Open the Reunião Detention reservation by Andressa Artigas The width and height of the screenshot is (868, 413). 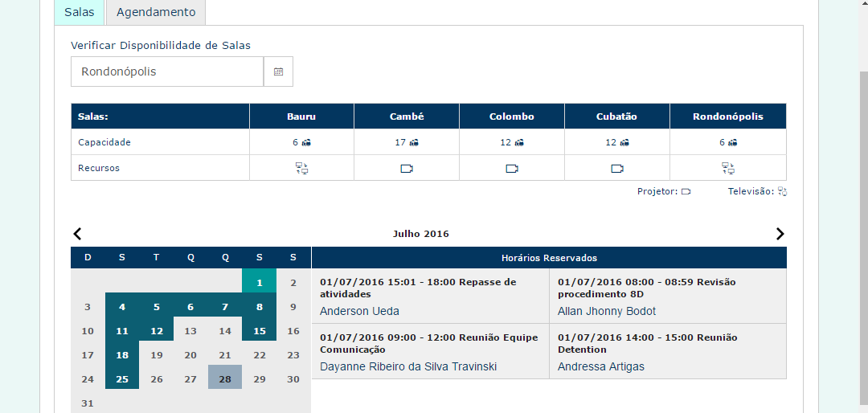point(668,352)
